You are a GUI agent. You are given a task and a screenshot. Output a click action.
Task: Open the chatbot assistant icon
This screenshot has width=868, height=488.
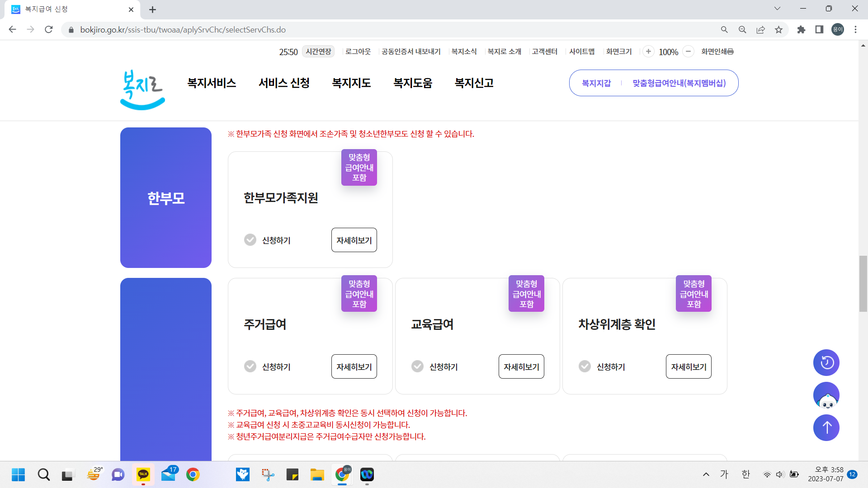pos(826,395)
